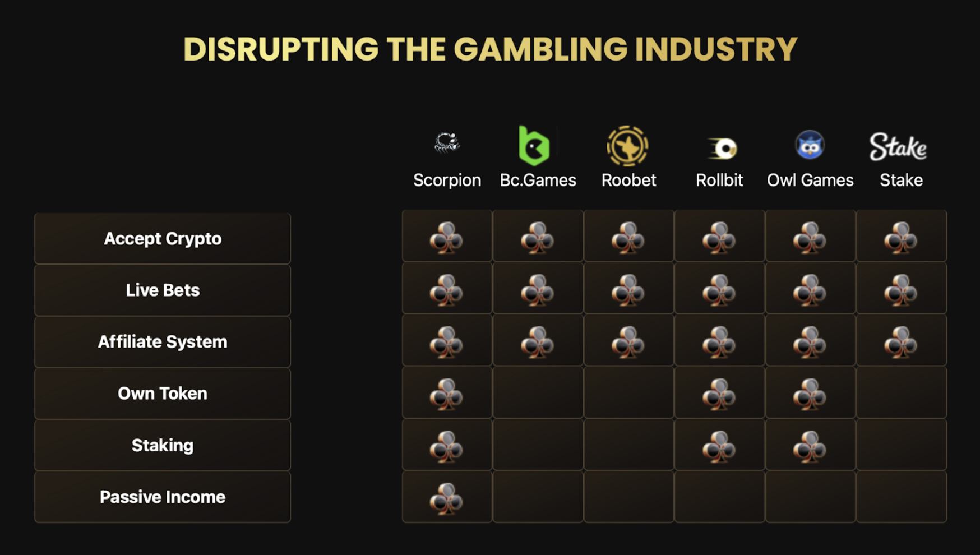980x555 pixels.
Task: Click the Scorpion logo icon
Action: pos(447,143)
